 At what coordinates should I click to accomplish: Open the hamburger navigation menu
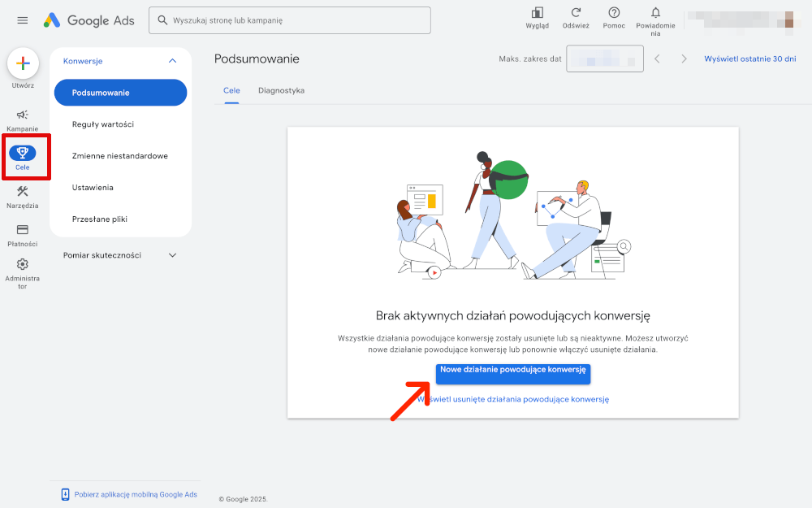(22, 20)
